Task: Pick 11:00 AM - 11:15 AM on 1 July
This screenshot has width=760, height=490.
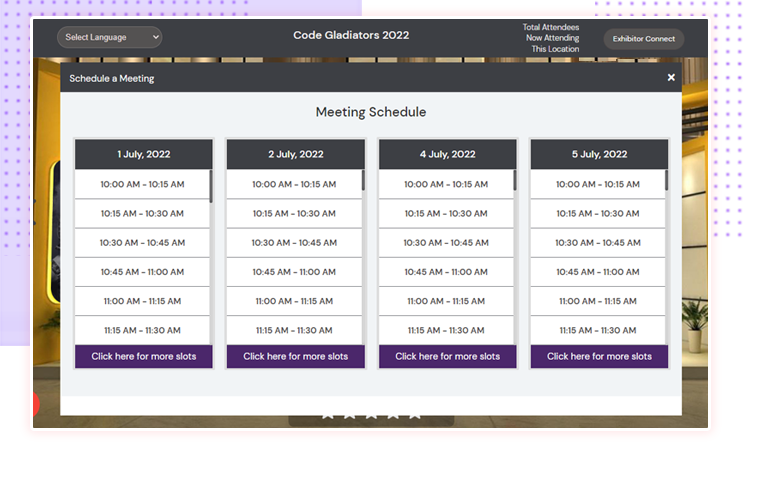Action: click(142, 301)
